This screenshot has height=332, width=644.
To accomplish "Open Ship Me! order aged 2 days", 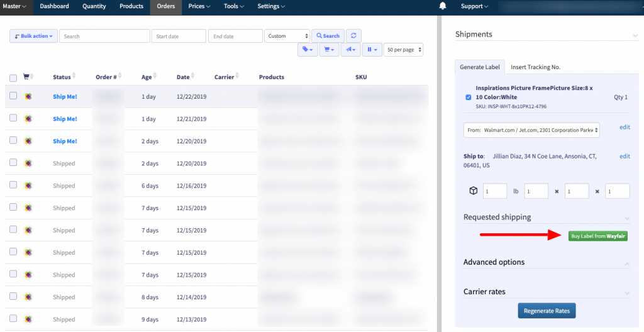I will tap(65, 141).
